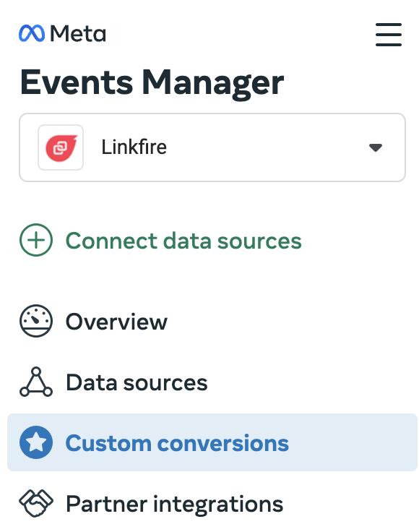Click the empty area of the highlighted Custom conversions row
Viewport: 419px width, 532px height.
(x=353, y=442)
